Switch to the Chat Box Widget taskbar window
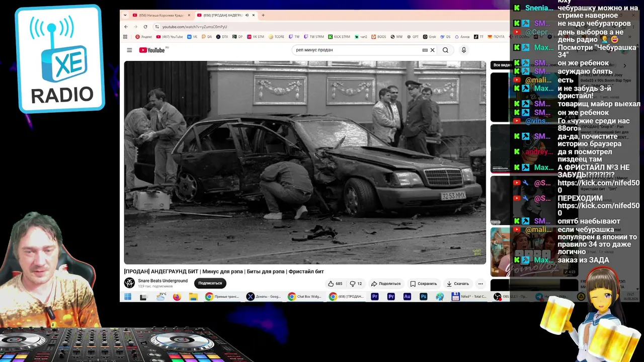 304,297
